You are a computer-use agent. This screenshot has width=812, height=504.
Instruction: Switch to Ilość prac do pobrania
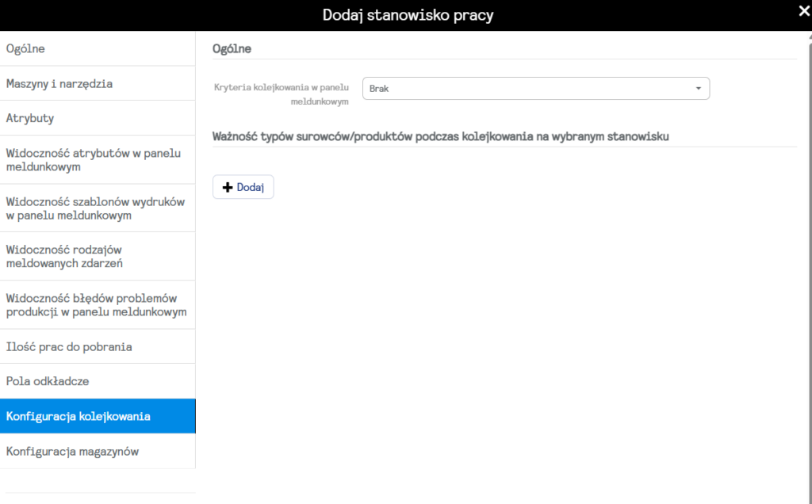click(x=98, y=346)
